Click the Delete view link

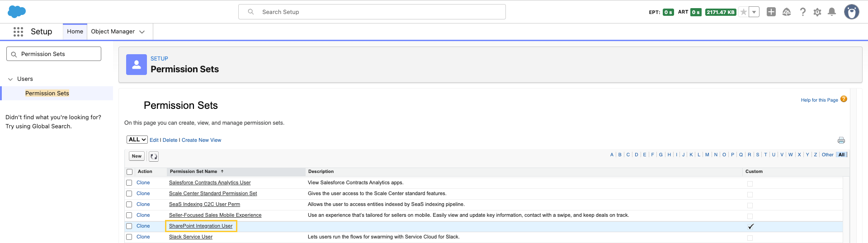(170, 140)
